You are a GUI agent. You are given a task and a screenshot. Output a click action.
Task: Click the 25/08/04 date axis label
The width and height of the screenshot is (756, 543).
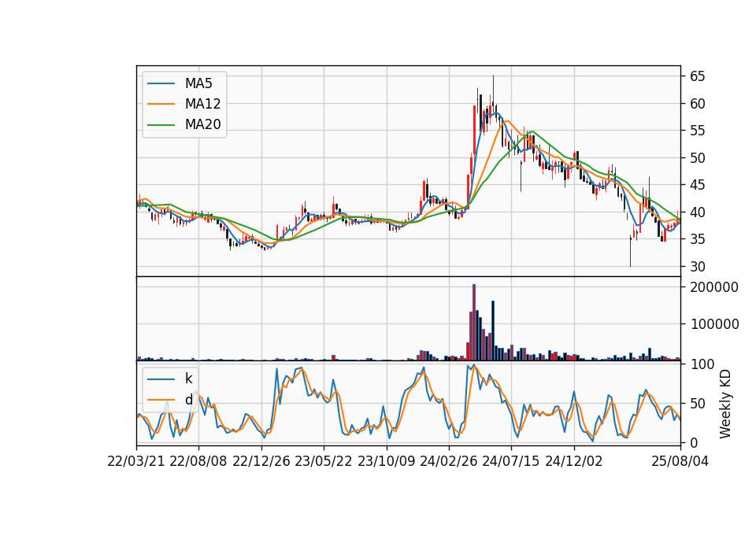pyautogui.click(x=680, y=461)
